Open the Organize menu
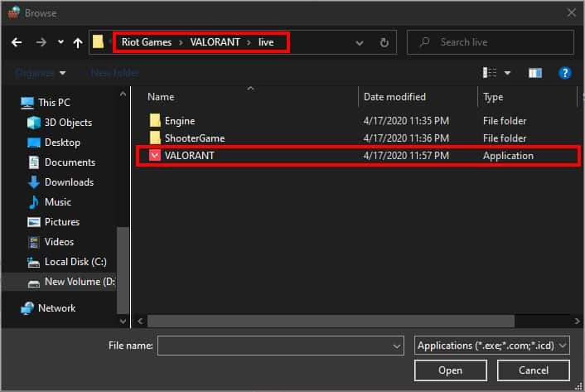585x392 pixels. tap(41, 73)
